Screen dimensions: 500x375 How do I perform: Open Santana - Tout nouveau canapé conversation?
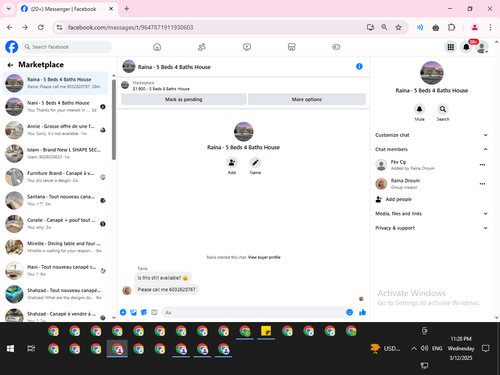click(x=55, y=200)
